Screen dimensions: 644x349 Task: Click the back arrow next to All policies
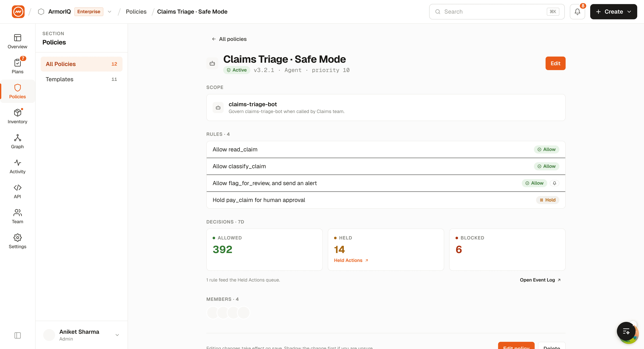(x=214, y=39)
